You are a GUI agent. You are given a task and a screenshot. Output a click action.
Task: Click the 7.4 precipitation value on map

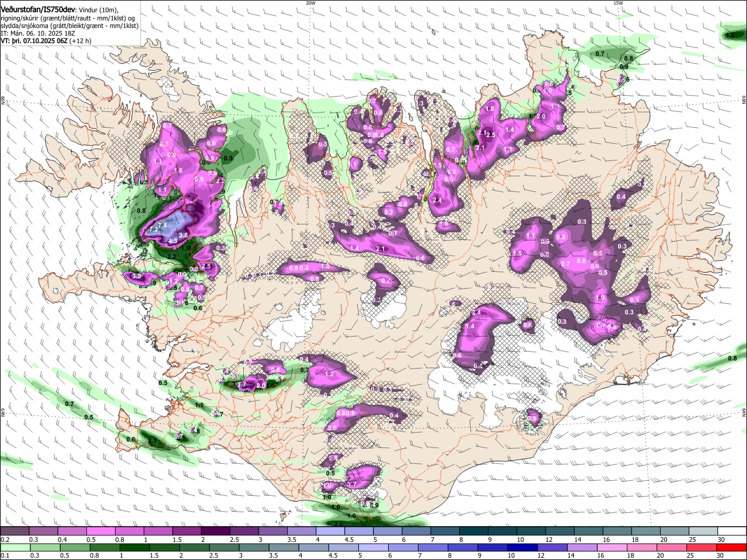pos(162,225)
